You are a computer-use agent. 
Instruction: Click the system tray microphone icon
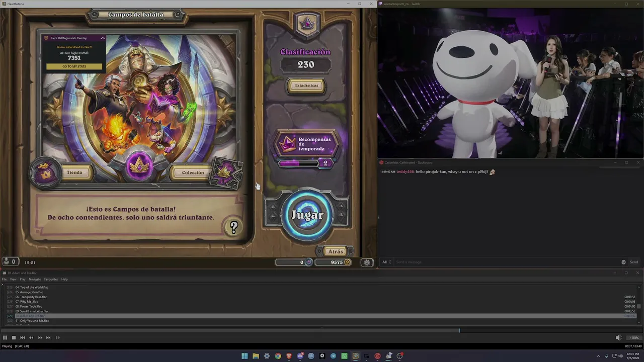(606, 356)
